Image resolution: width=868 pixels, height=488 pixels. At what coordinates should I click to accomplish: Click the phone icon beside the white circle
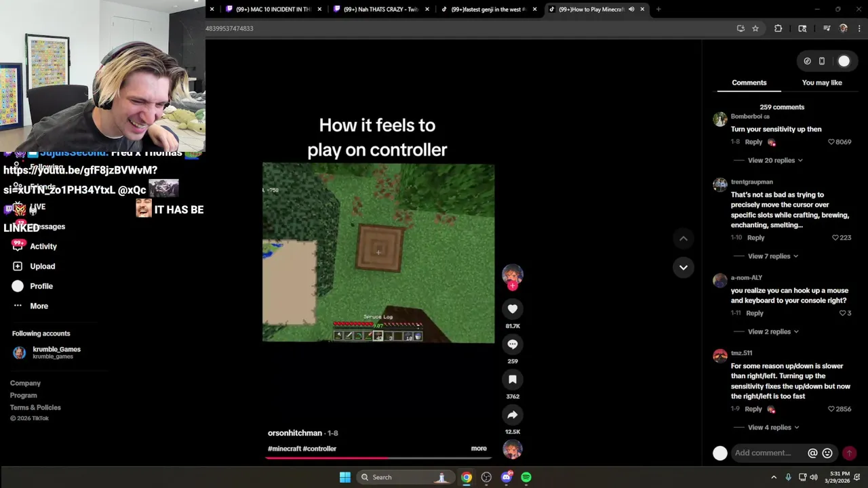[x=822, y=61]
